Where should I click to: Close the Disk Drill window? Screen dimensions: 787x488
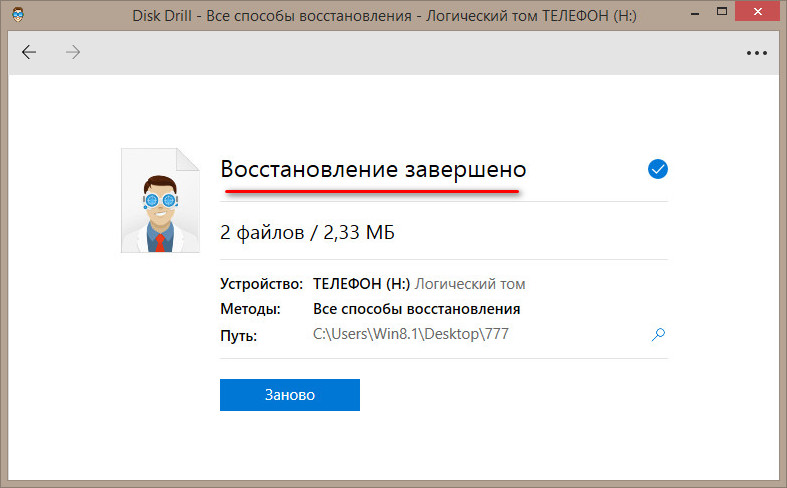click(757, 12)
